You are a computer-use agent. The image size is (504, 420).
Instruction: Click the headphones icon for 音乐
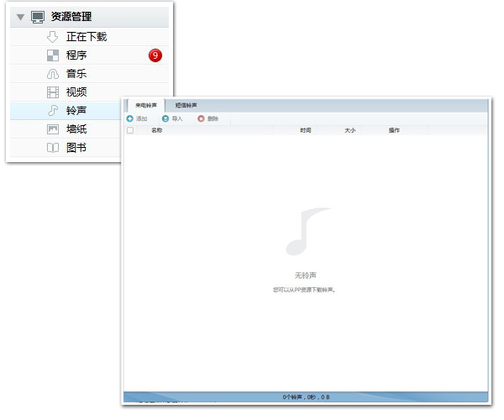53,74
